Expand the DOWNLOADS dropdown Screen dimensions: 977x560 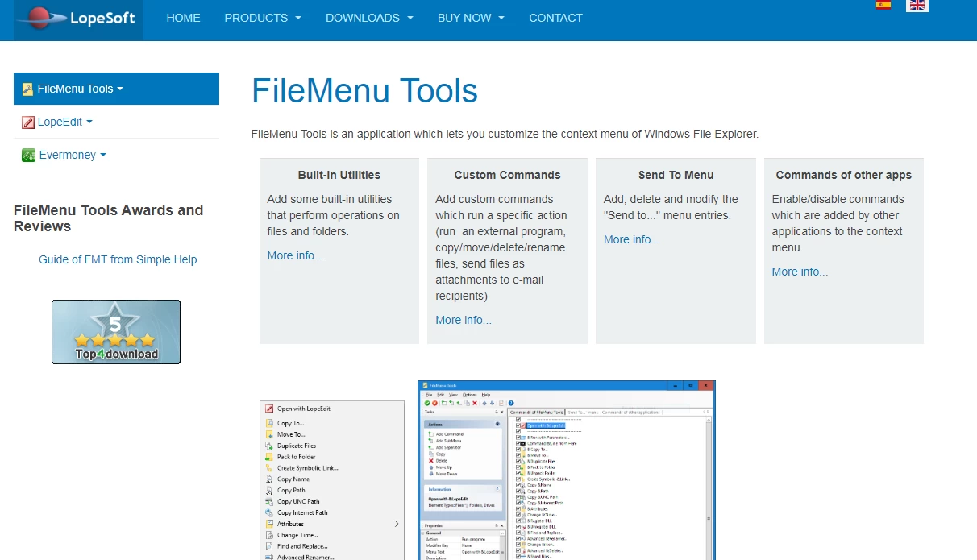click(369, 18)
